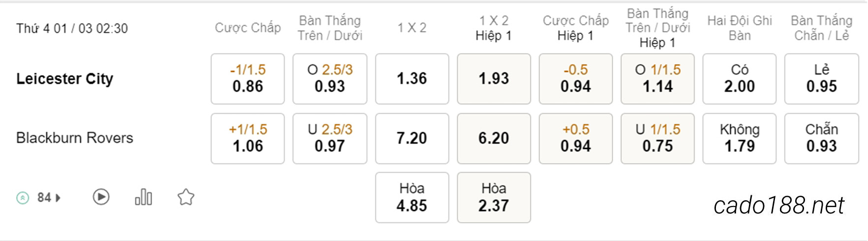Select odd goals Lẻ at 0.95

821,79
